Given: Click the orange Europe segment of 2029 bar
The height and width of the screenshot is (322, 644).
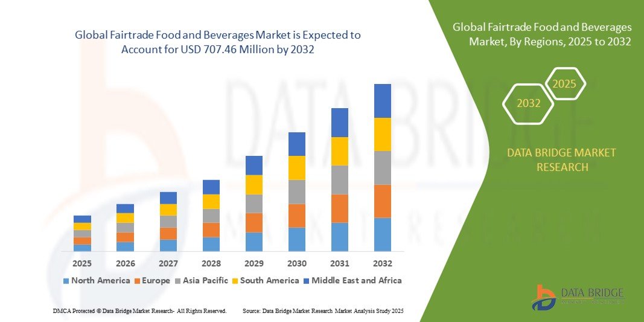Looking at the screenshot, I should 254,222.
